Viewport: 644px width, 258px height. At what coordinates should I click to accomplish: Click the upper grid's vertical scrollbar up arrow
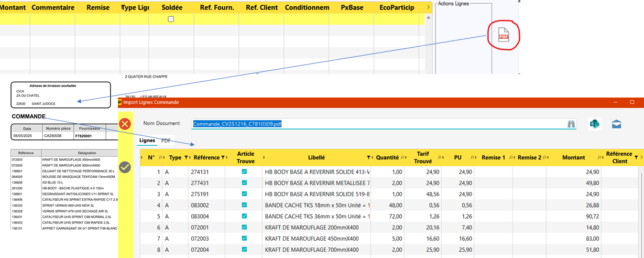[x=428, y=17]
